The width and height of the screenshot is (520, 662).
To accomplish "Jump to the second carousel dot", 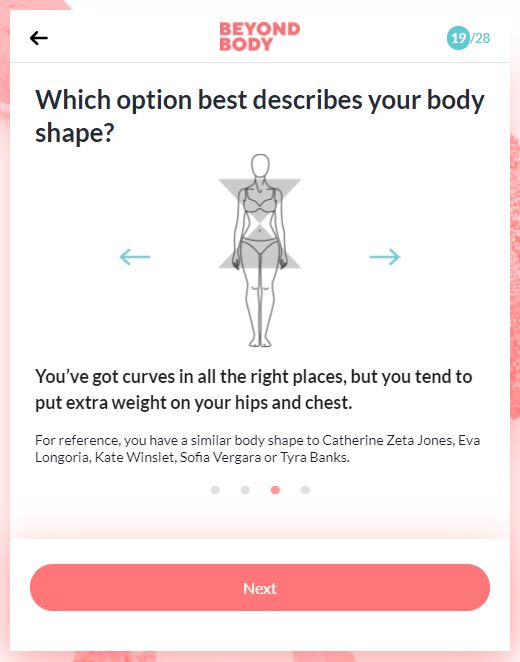I will pos(245,490).
